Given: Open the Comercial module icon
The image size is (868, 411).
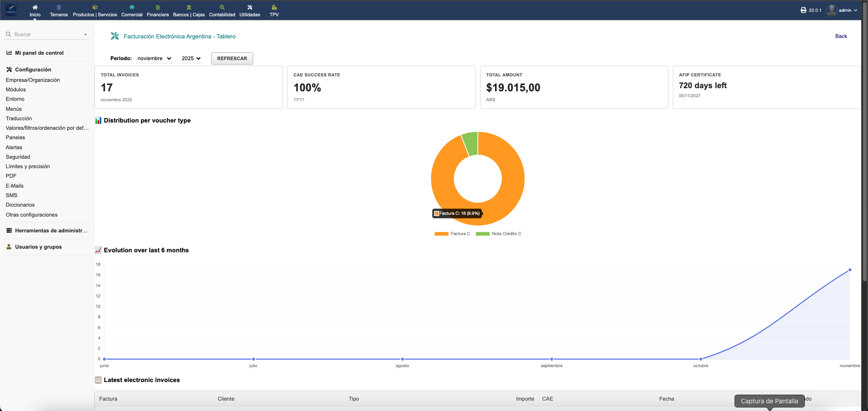Looking at the screenshot, I should pyautogui.click(x=132, y=7).
